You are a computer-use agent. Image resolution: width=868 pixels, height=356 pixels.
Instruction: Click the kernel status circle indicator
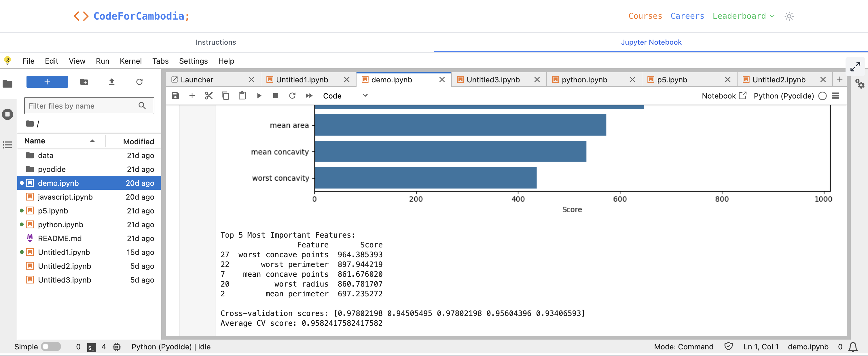[x=822, y=96]
